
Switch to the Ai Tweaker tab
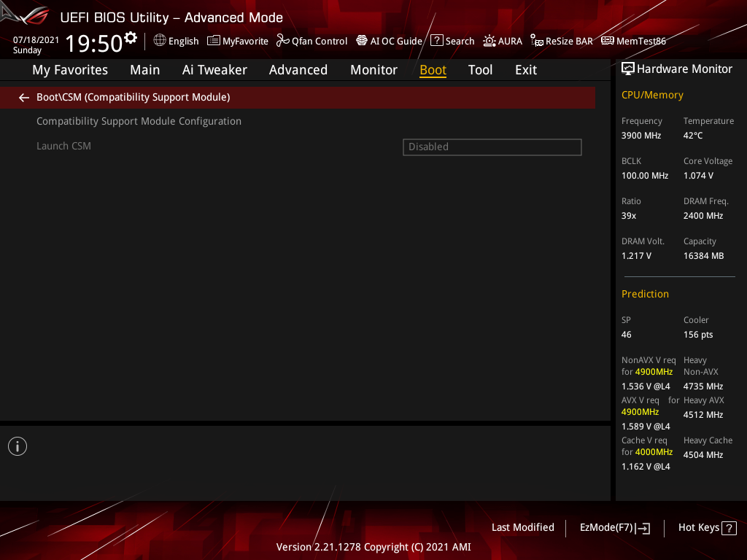point(214,69)
